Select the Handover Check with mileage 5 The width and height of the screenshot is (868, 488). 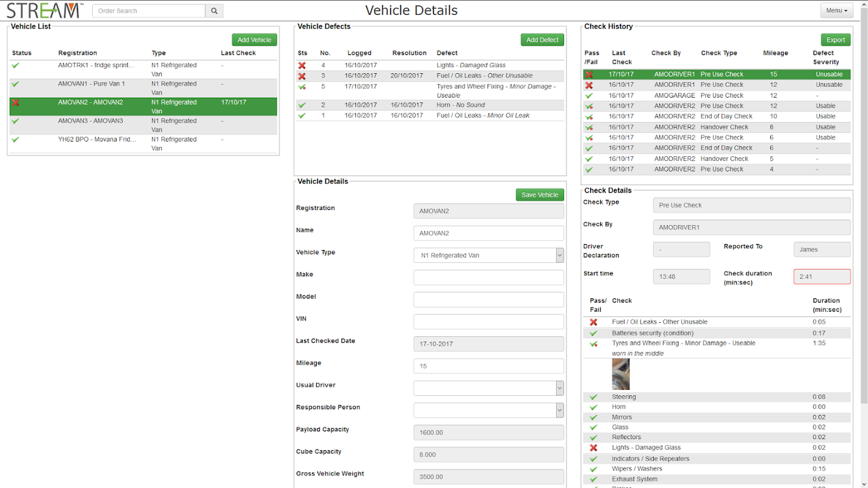(x=717, y=159)
